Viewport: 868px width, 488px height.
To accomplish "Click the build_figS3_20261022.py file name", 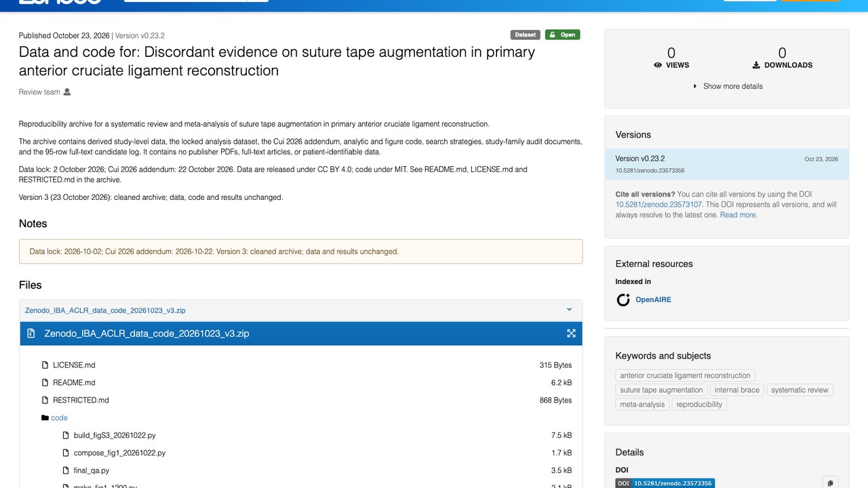I will click(115, 436).
